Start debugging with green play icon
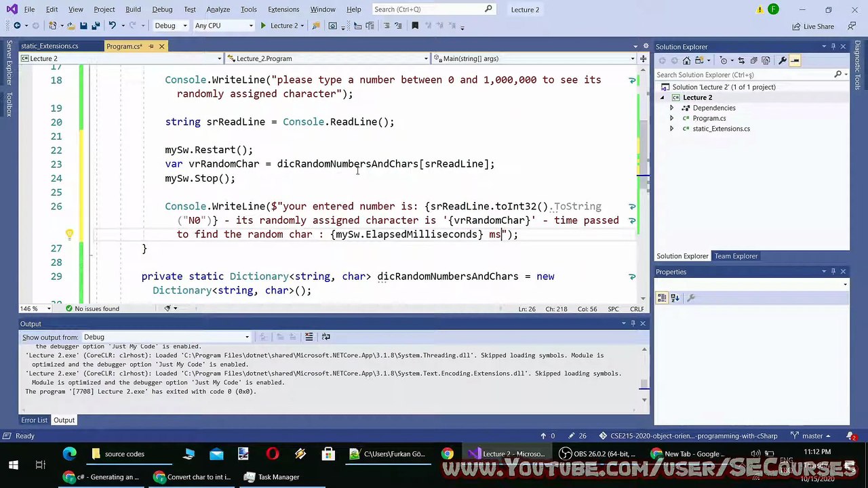The width and height of the screenshot is (868, 488). pos(263,26)
